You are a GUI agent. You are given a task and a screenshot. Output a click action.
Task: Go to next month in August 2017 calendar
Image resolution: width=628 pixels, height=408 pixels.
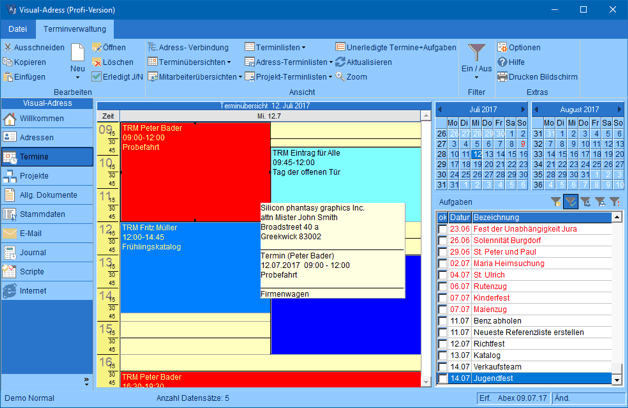click(619, 109)
